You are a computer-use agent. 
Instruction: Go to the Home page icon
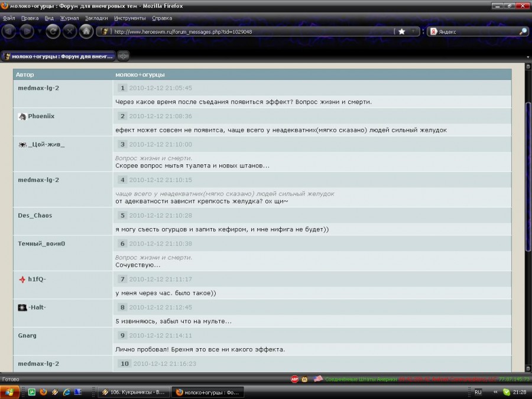pyautogui.click(x=86, y=31)
